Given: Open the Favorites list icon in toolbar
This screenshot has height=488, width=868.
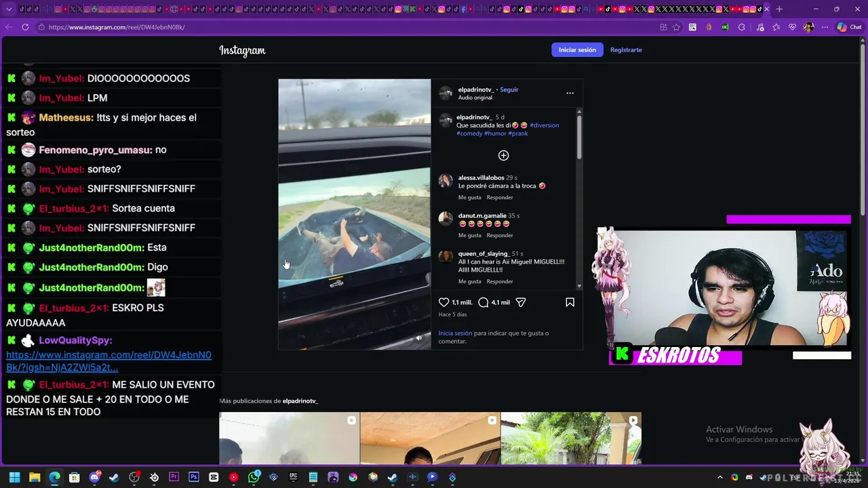Looking at the screenshot, I should (776, 27).
